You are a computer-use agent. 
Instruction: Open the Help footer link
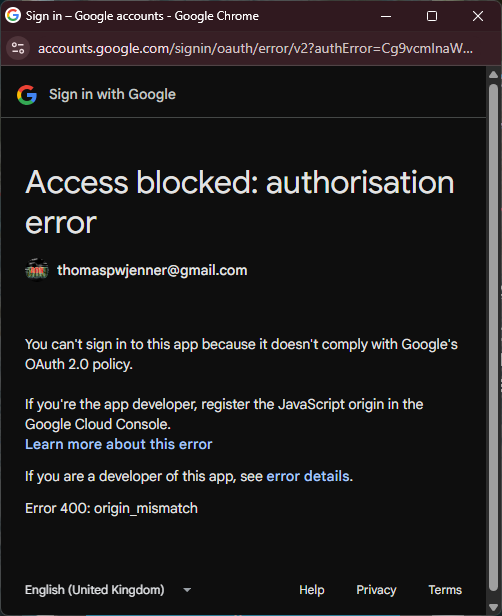pos(311,590)
